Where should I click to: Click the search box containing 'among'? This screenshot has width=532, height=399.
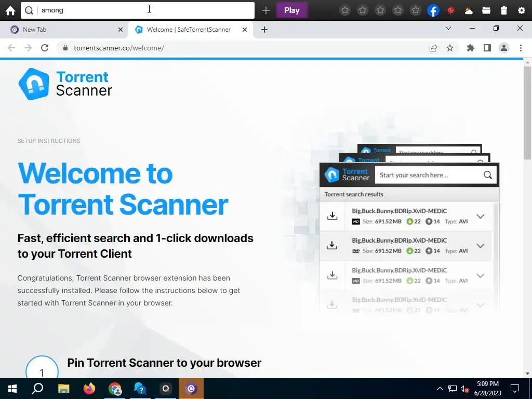(x=137, y=10)
